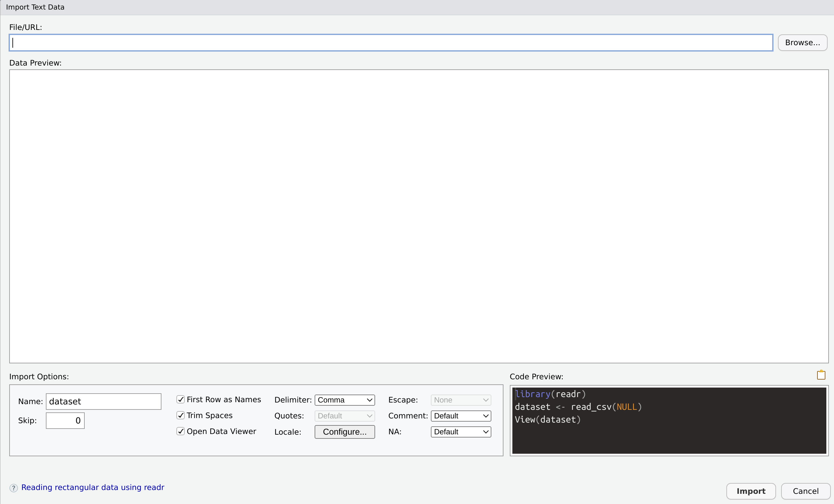Open Reading rectangular data using readr link

pyautogui.click(x=93, y=487)
